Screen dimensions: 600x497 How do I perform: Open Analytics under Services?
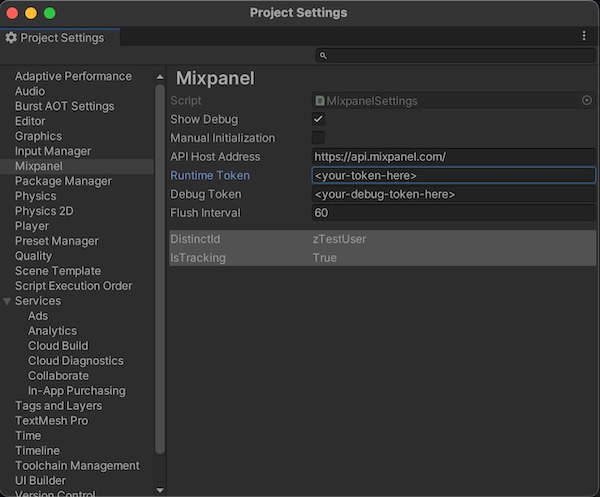click(x=52, y=331)
